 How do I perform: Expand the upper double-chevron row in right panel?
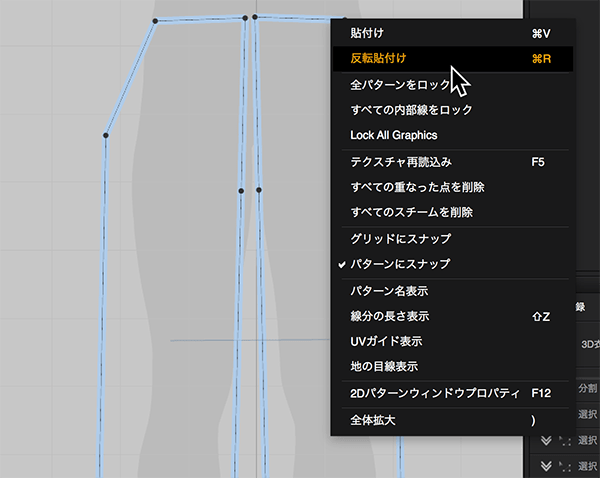pyautogui.click(x=546, y=440)
